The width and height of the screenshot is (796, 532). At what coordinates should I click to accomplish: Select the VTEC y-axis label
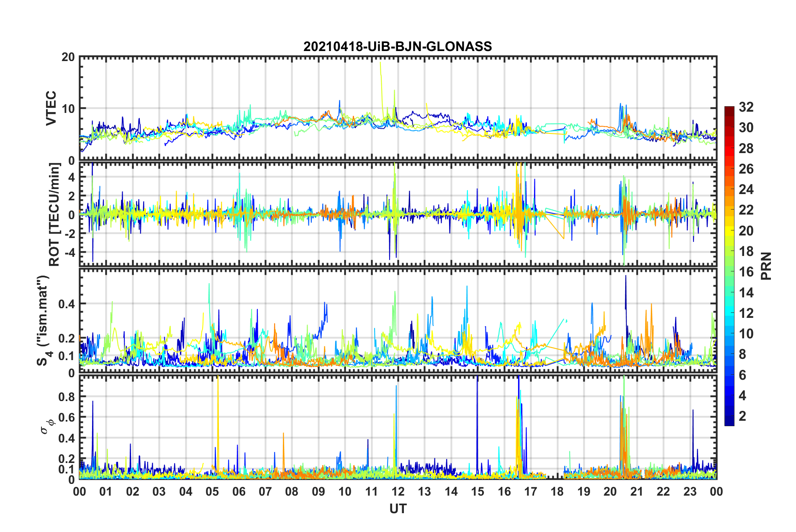[51, 108]
